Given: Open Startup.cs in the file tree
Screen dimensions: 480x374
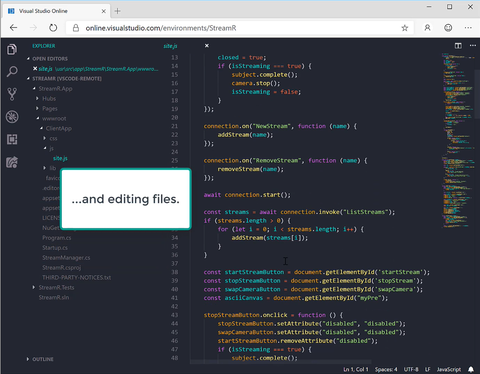Looking at the screenshot, I should click(55, 248).
